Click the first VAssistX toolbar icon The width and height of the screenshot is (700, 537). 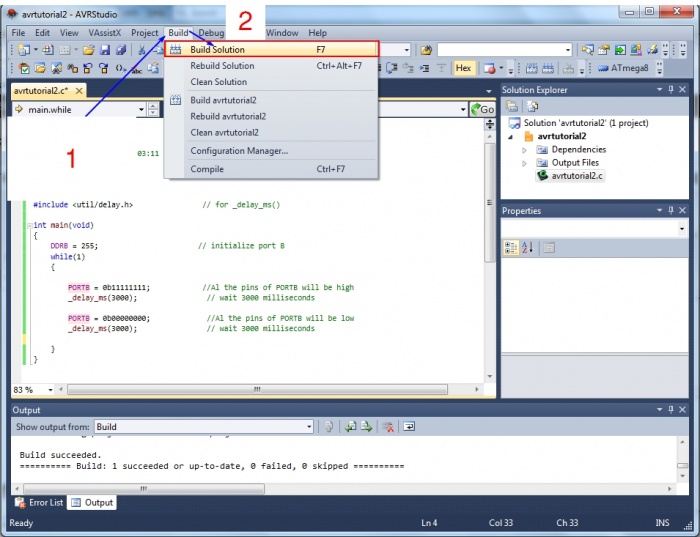[24, 68]
